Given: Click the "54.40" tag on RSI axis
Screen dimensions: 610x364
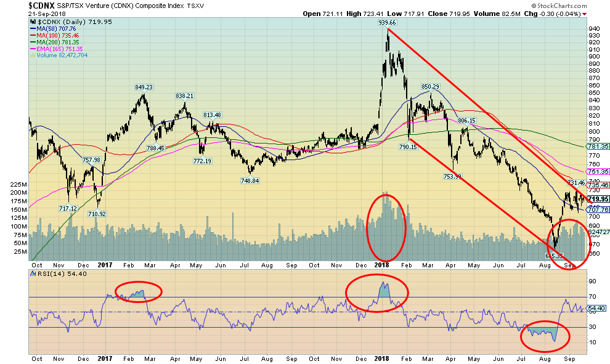Looking at the screenshot, I should (597, 309).
